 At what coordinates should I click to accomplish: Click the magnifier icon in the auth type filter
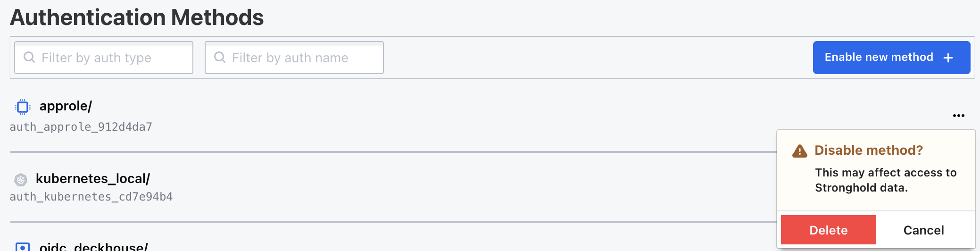point(29,57)
